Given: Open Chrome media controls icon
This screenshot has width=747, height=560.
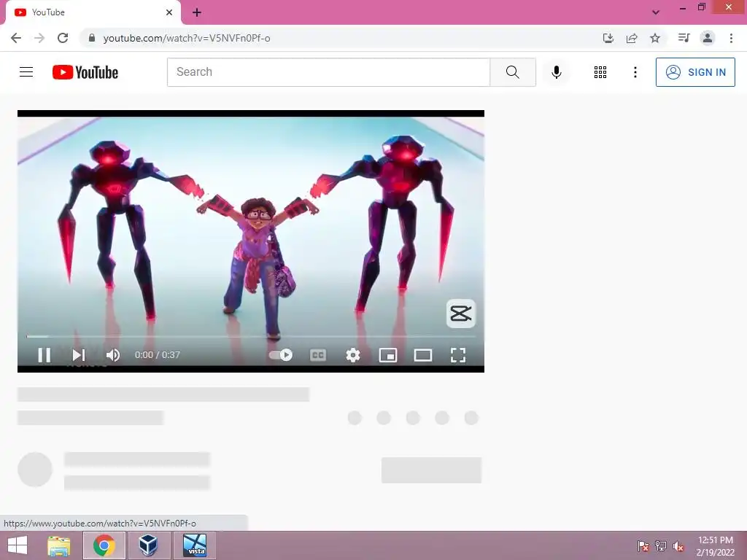Looking at the screenshot, I should [x=684, y=38].
